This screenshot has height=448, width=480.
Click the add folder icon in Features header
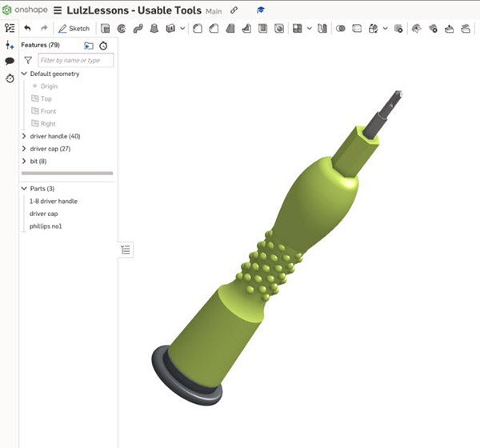pyautogui.click(x=89, y=46)
